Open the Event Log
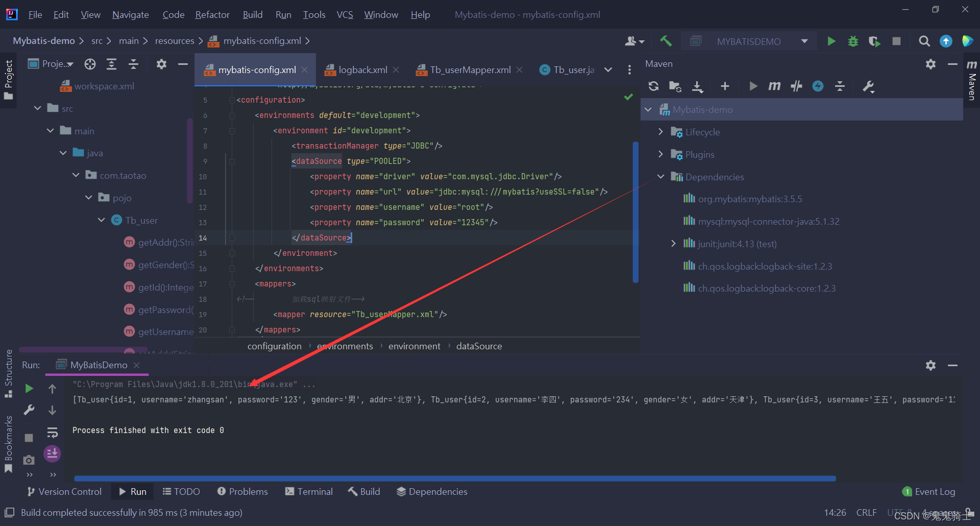The width and height of the screenshot is (980, 526). click(x=929, y=491)
